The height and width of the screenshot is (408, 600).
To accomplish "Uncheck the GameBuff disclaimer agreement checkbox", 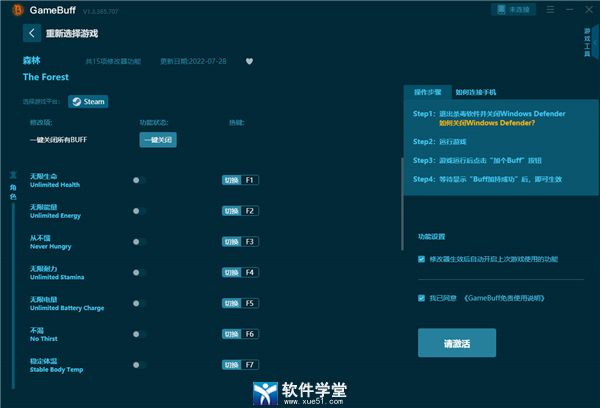I will [421, 298].
